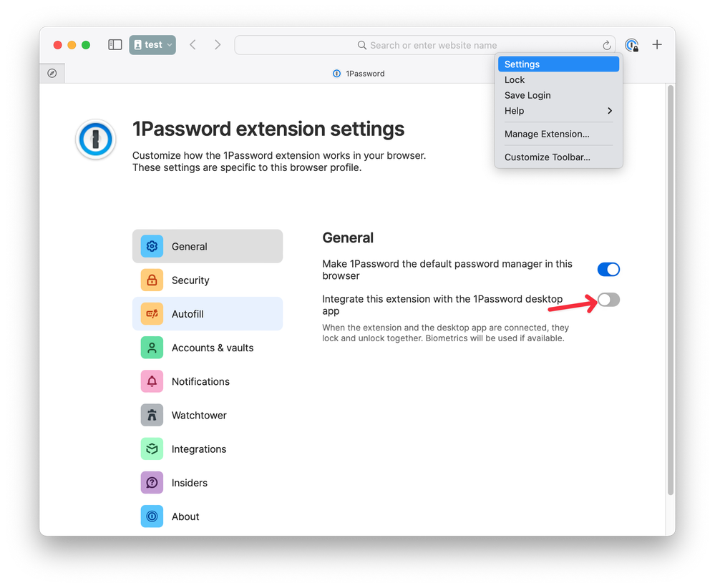Click the page reload icon in address bar

pyautogui.click(x=607, y=45)
